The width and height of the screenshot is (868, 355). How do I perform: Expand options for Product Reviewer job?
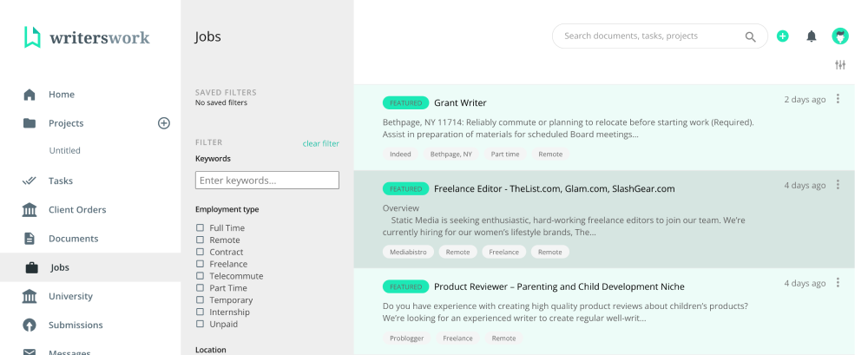pos(838,283)
